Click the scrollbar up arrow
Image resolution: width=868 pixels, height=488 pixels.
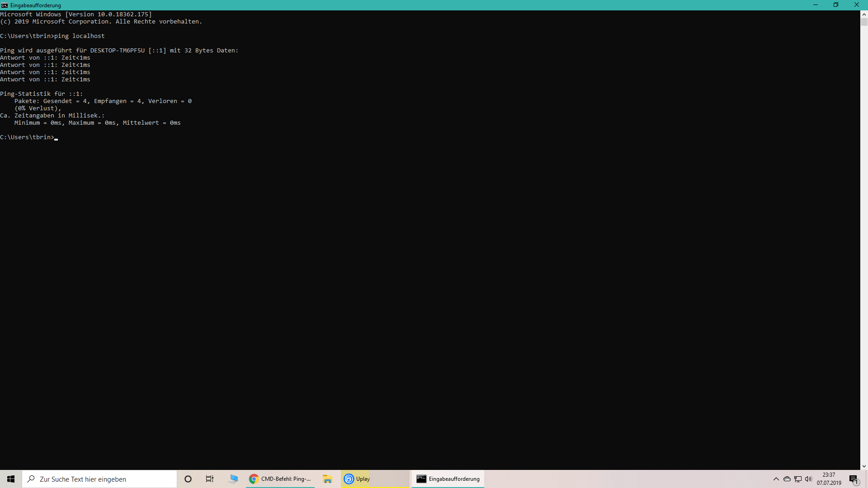point(864,14)
